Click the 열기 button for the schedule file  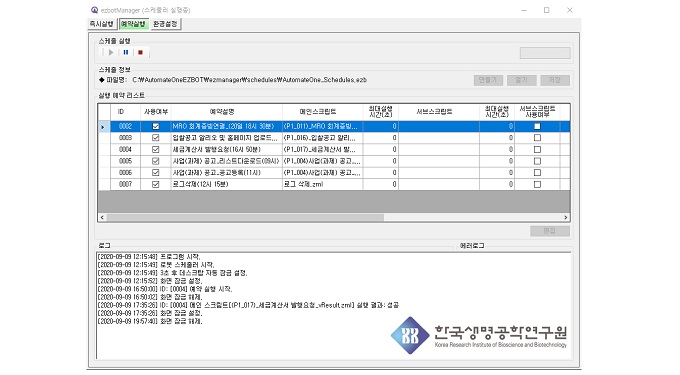(x=521, y=80)
